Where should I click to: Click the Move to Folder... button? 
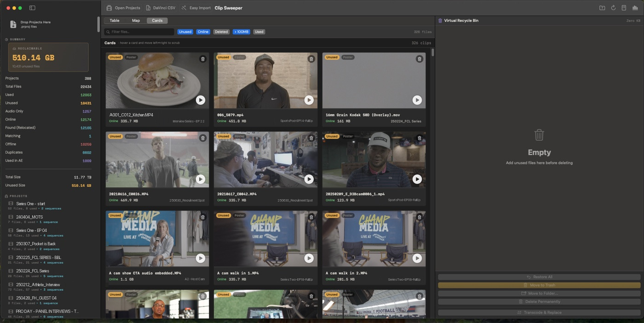pyautogui.click(x=539, y=294)
